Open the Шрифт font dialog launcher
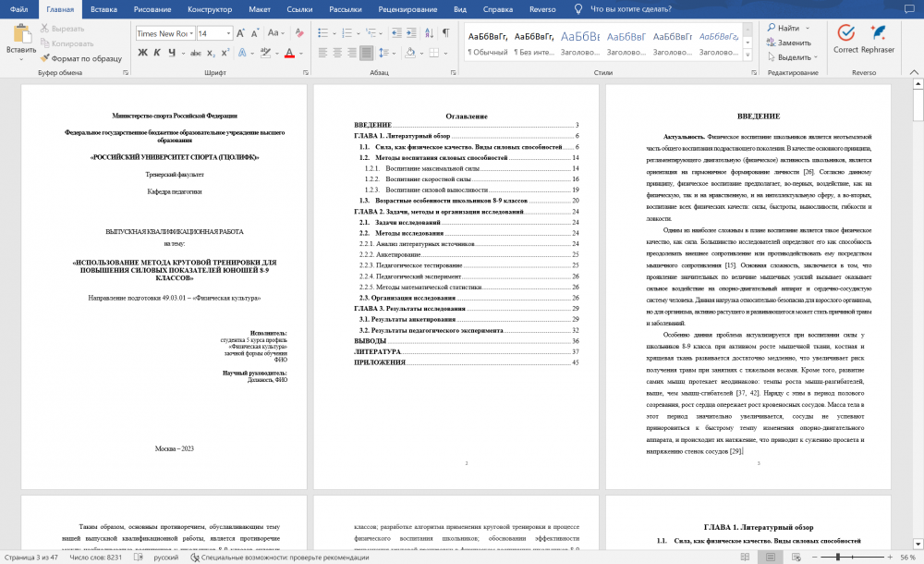Viewport: 924px width, 564px height. [x=305, y=72]
